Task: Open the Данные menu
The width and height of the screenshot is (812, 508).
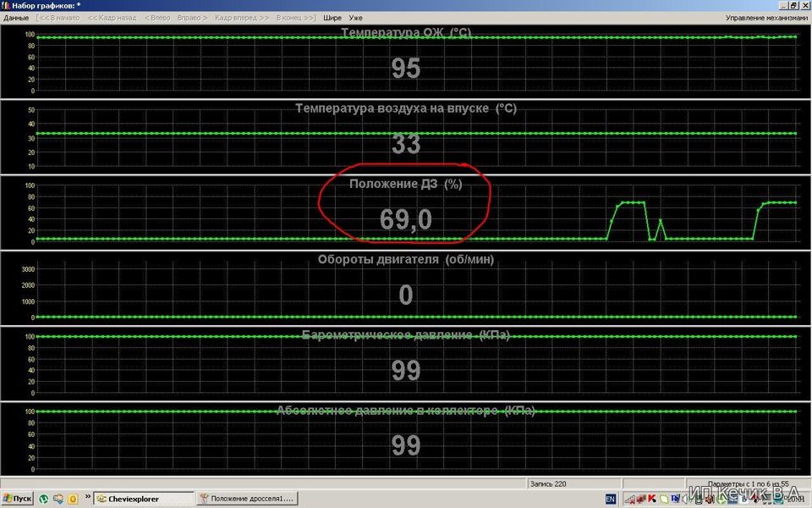Action: (x=16, y=18)
